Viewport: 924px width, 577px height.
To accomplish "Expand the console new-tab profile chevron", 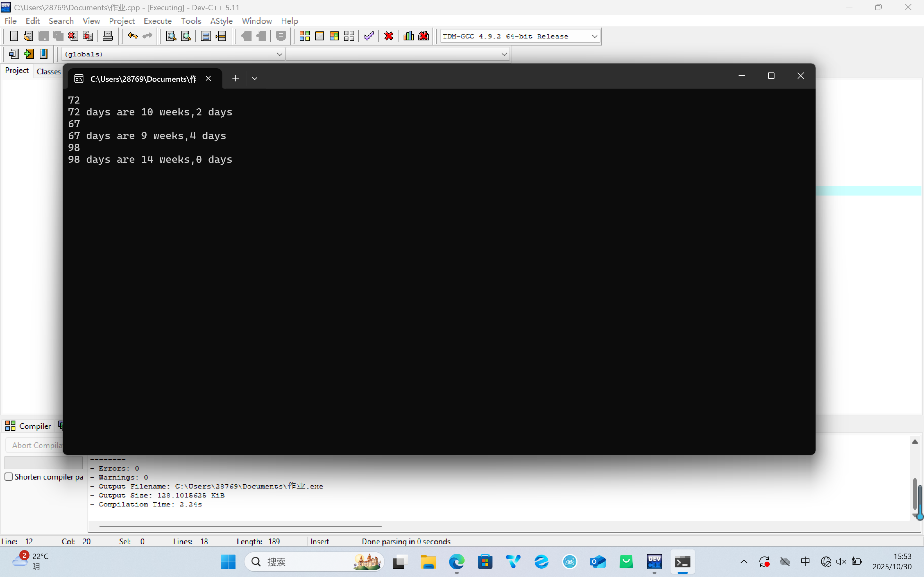I will pyautogui.click(x=255, y=78).
